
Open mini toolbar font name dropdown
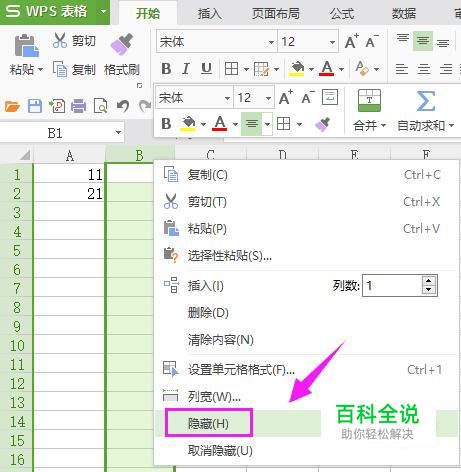tap(227, 98)
